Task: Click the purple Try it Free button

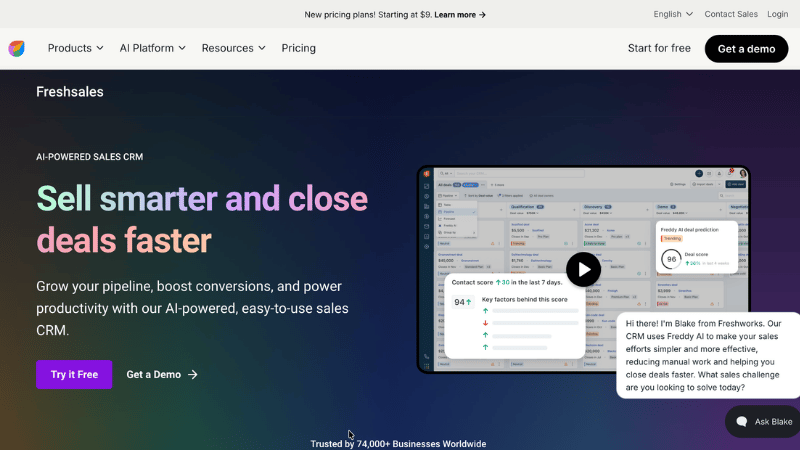Action: point(74,374)
